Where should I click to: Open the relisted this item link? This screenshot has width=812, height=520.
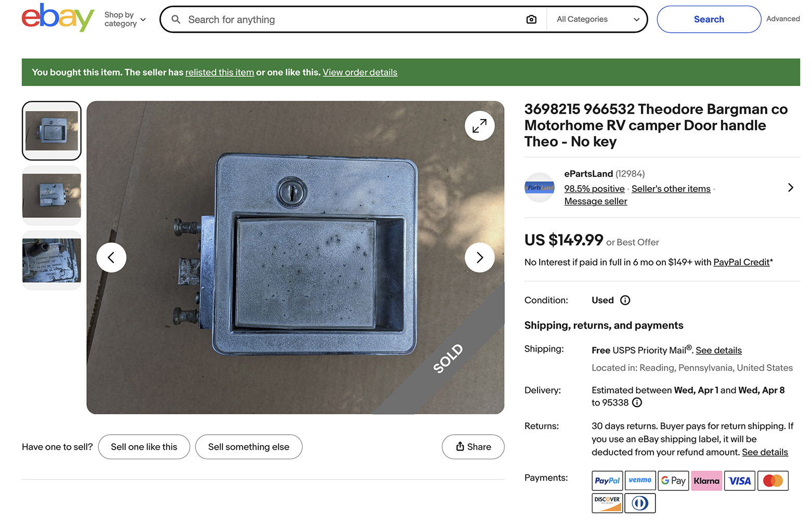tap(219, 72)
